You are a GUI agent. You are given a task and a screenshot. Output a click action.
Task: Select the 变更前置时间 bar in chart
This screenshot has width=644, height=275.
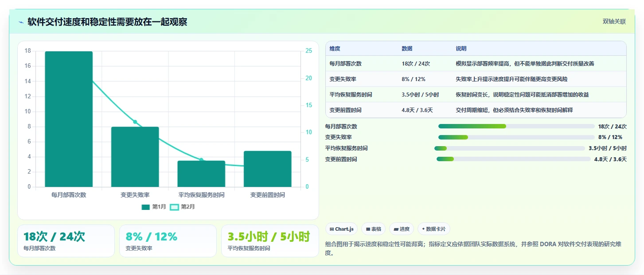(268, 169)
